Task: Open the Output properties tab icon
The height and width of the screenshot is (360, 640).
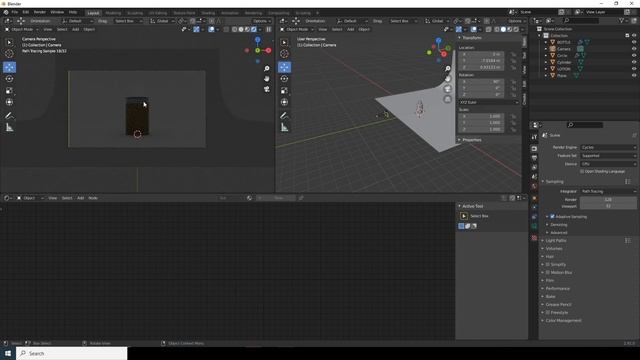Action: pyautogui.click(x=534, y=158)
